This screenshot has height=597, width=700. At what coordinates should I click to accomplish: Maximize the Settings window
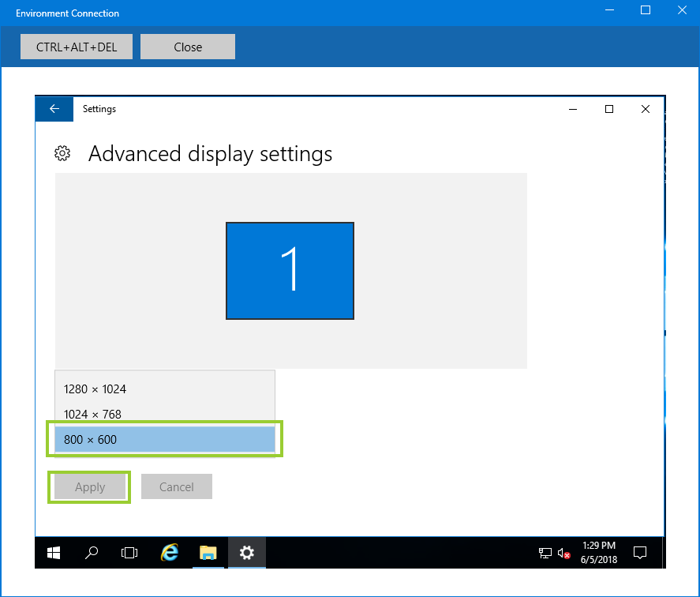click(609, 109)
